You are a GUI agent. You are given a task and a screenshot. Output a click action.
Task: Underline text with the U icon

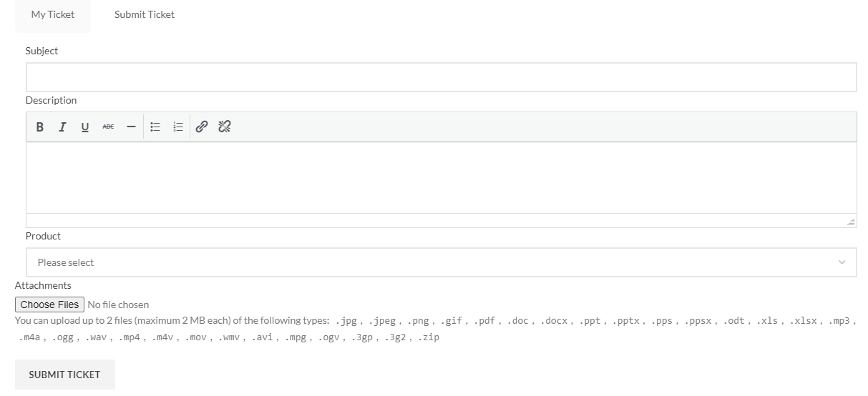pyautogui.click(x=85, y=127)
